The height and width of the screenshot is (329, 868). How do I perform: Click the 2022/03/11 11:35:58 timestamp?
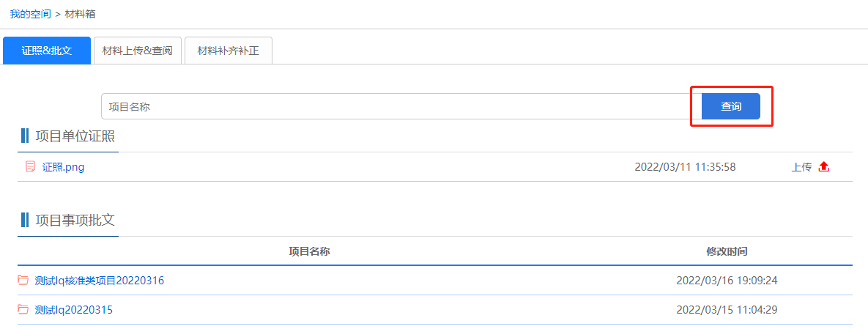click(685, 166)
